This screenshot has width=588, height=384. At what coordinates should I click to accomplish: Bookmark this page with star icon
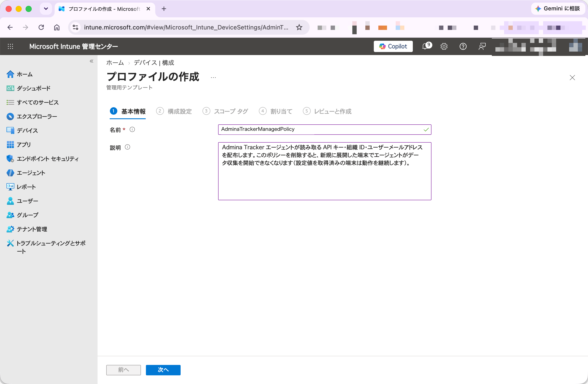click(299, 27)
